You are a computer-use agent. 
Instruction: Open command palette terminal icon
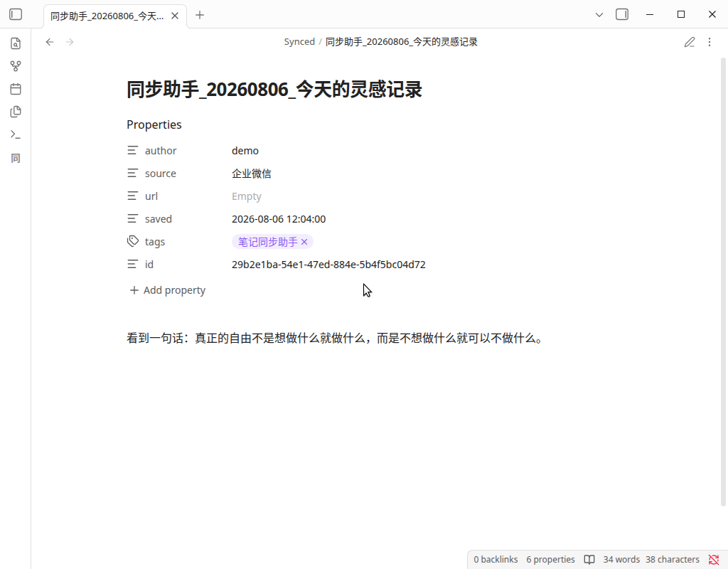coord(16,134)
